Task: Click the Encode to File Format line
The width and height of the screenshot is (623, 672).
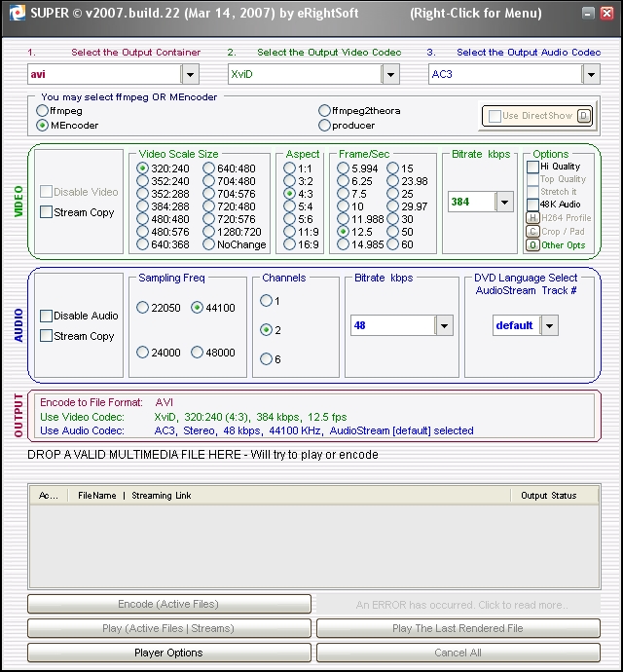Action: coord(106,402)
